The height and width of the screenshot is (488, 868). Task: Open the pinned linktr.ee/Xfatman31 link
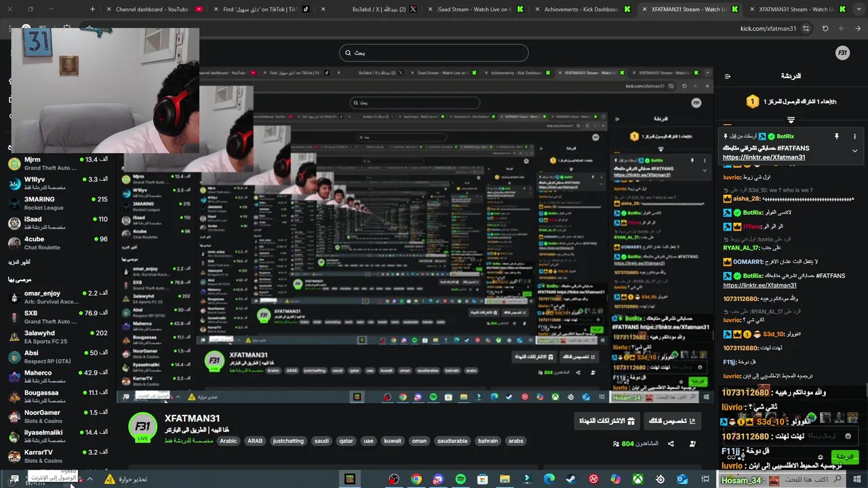764,157
